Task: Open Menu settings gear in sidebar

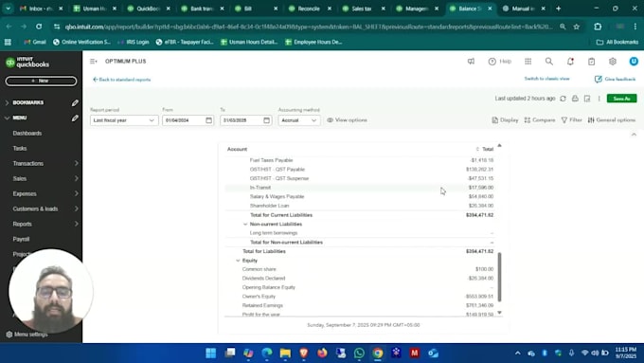Action: coord(9,335)
